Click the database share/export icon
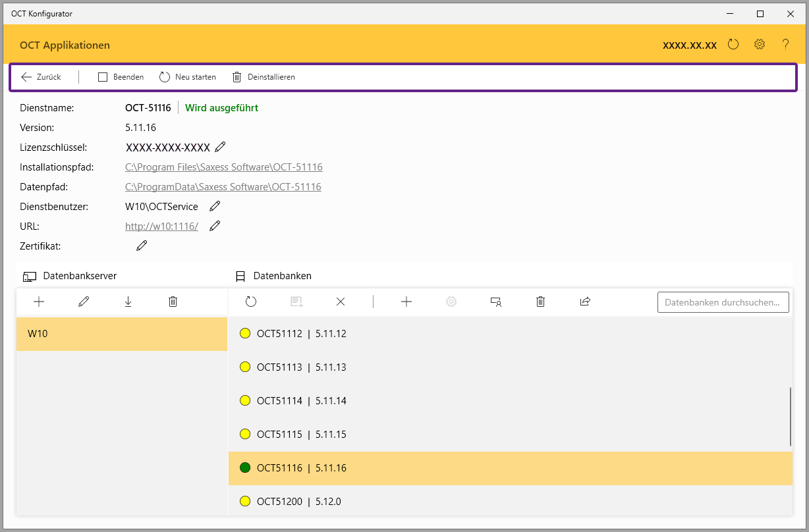 click(585, 302)
